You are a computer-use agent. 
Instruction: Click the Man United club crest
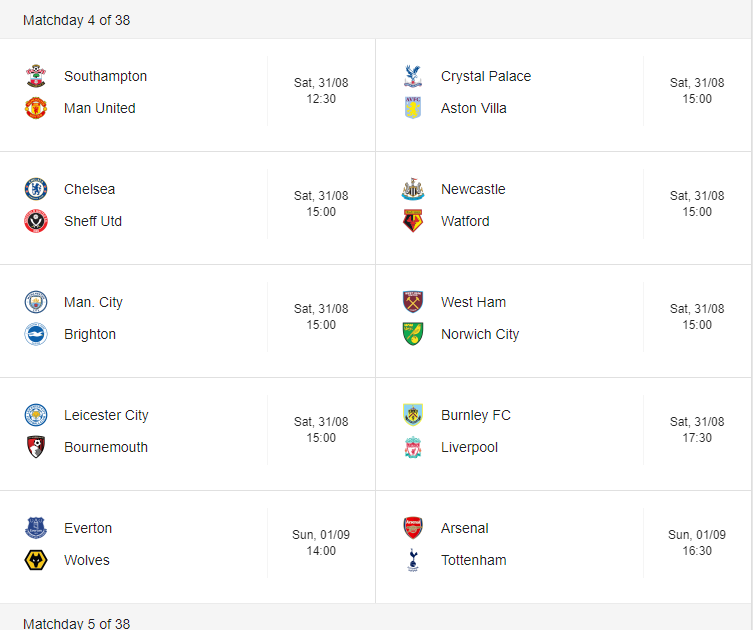[36, 108]
